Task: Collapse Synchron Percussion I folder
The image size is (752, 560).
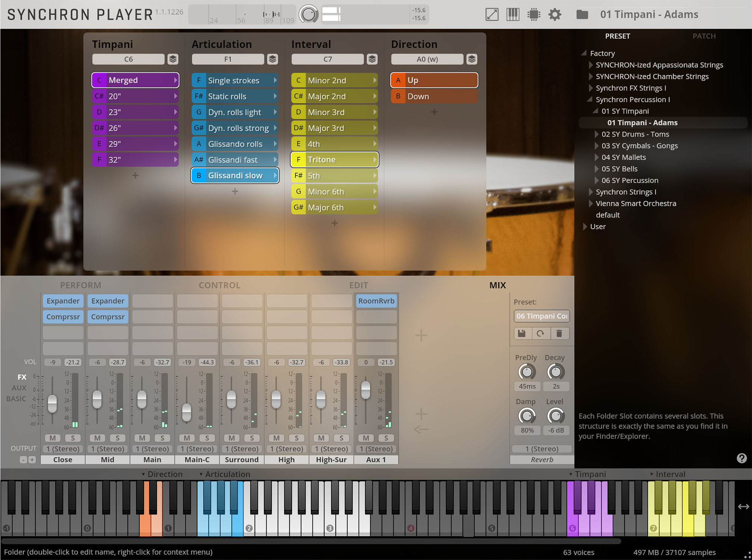Action: point(590,99)
